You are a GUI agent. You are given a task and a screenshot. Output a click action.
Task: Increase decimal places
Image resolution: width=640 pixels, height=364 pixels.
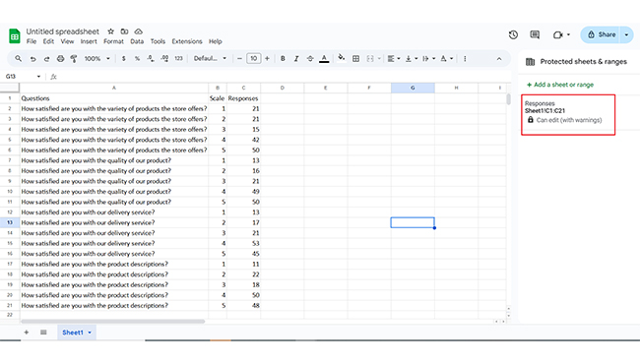click(x=164, y=59)
